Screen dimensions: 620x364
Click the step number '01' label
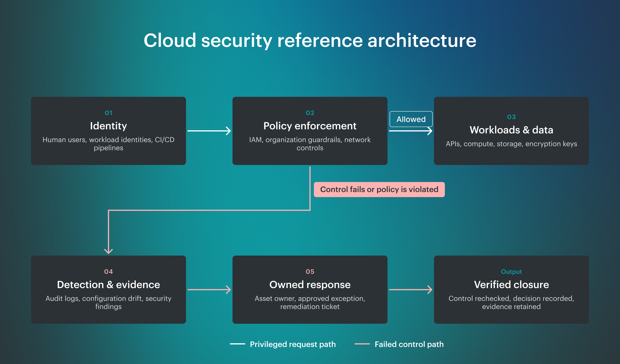click(x=109, y=113)
